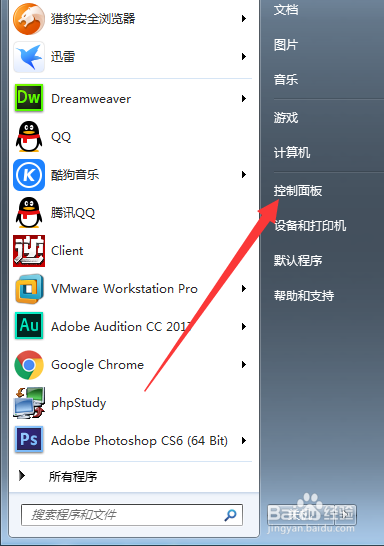Launch the Google Chrome icon
Viewport: 384px width, 546px height.
point(29,365)
